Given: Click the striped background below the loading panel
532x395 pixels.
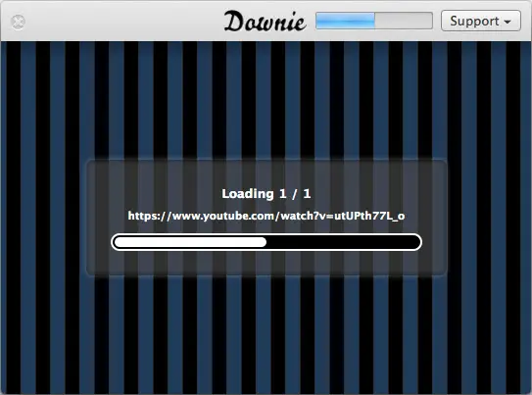Looking at the screenshot, I should point(266,334).
